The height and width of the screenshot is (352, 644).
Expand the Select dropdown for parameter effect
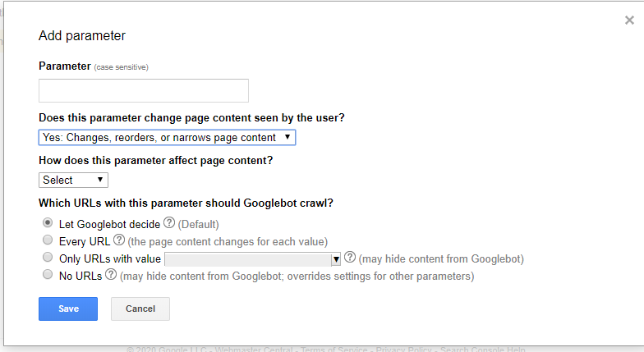(74, 181)
